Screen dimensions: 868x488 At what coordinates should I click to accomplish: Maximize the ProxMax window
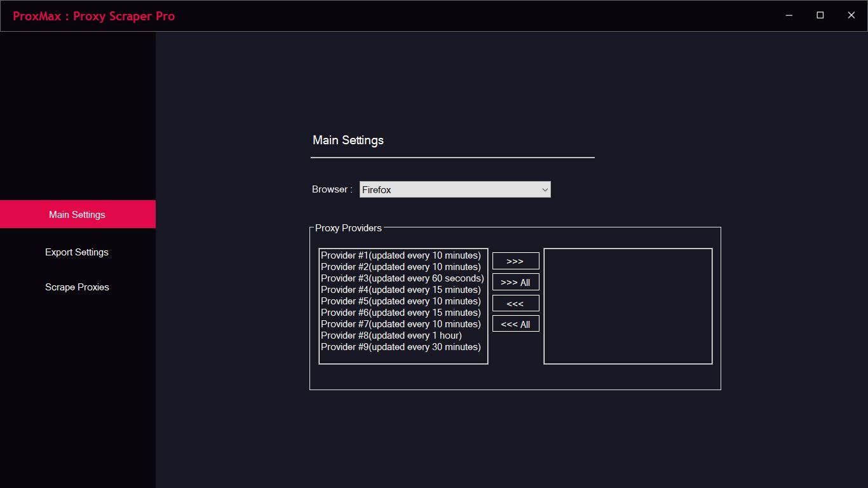coord(820,15)
